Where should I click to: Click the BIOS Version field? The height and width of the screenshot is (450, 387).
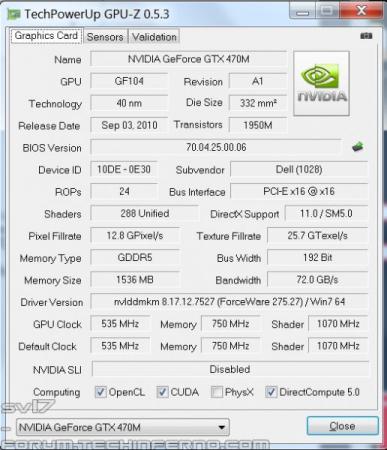216,147
